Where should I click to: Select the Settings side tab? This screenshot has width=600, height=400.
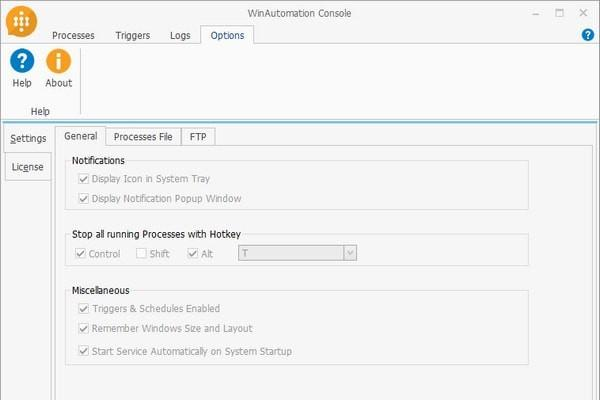tap(28, 139)
